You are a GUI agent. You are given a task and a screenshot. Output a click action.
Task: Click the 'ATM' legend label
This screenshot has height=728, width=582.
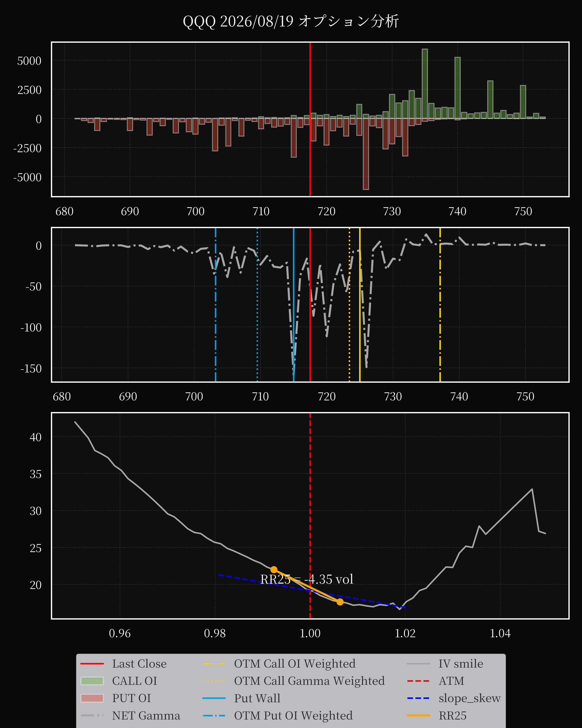pos(452,681)
